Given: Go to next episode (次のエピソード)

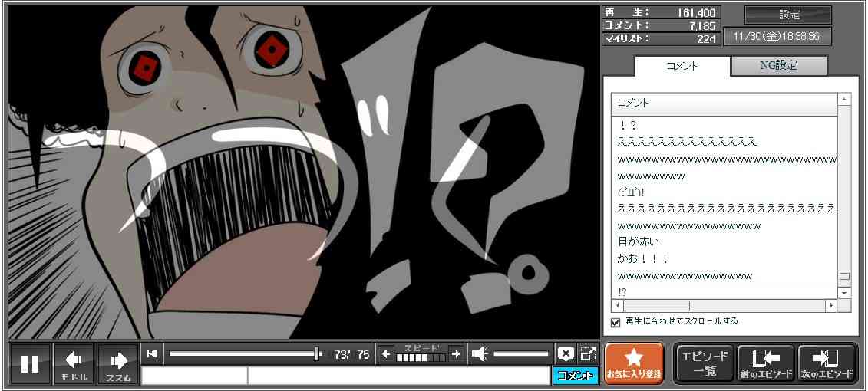Looking at the screenshot, I should coord(827,363).
